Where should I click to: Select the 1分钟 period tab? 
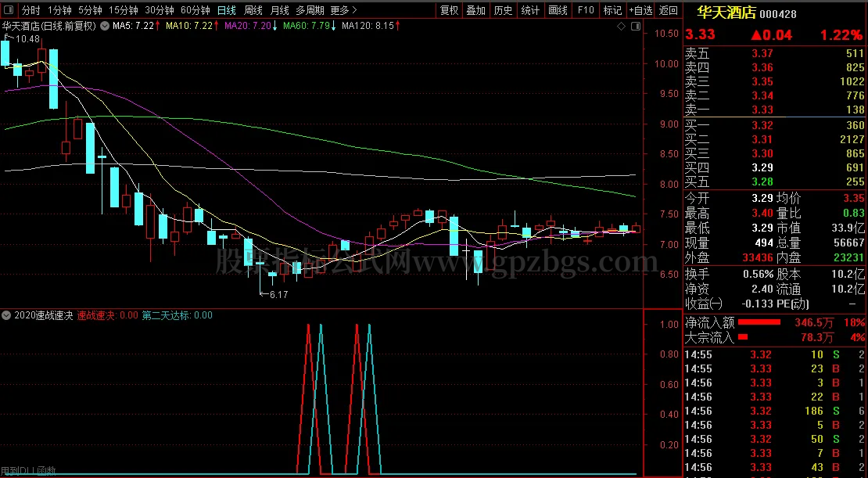point(59,10)
